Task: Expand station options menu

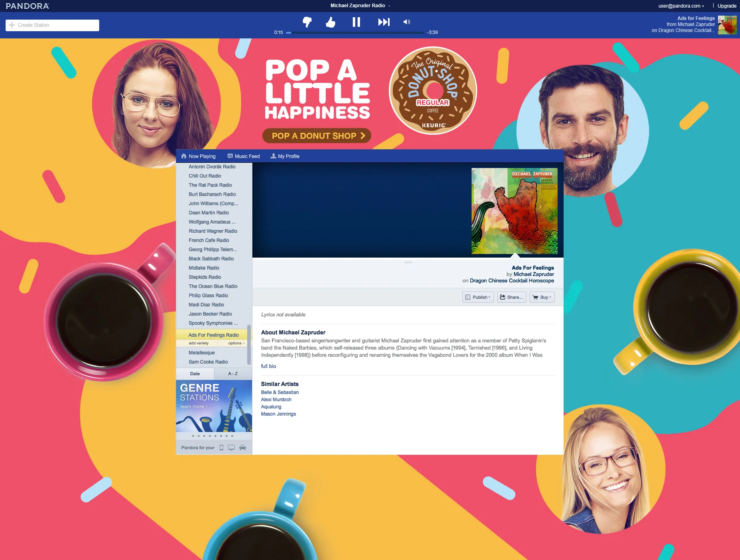Action: click(x=236, y=343)
